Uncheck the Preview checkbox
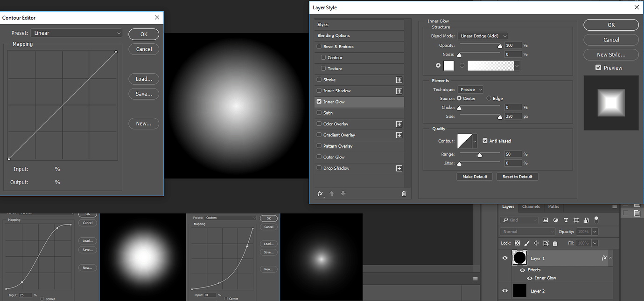The height and width of the screenshot is (301, 644). (598, 68)
